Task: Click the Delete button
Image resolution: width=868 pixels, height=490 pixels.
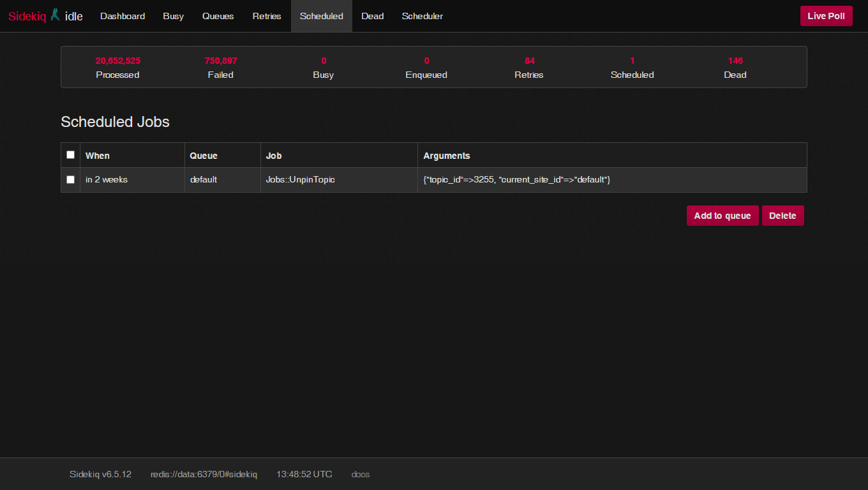Action: 782,216
